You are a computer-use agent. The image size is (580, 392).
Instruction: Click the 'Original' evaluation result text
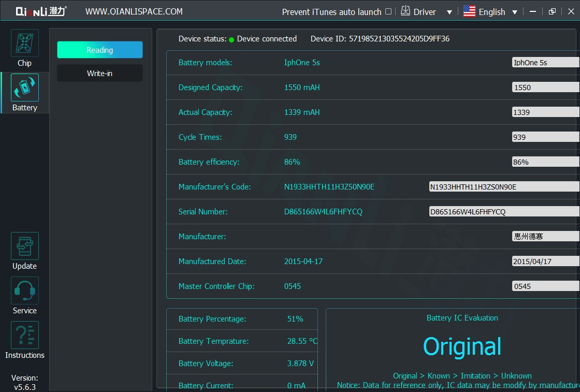click(x=462, y=346)
